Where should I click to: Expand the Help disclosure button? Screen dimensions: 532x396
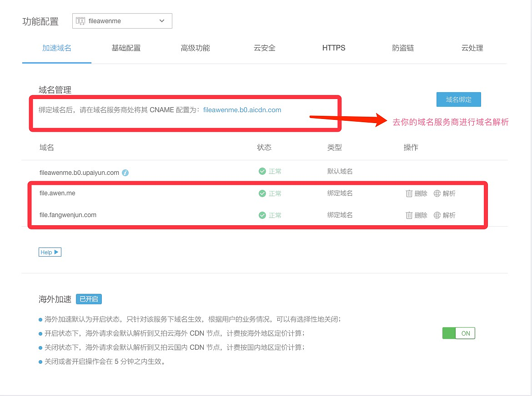[x=50, y=252]
